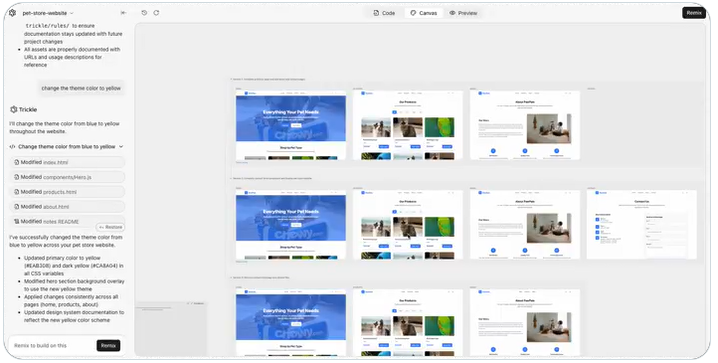Select middle-row About PawPals page thumbnail
The image size is (718, 363).
click(x=525, y=225)
